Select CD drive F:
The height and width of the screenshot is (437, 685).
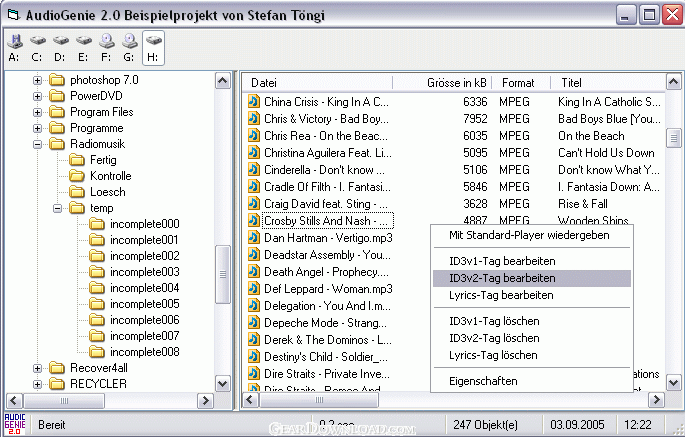pyautogui.click(x=107, y=48)
